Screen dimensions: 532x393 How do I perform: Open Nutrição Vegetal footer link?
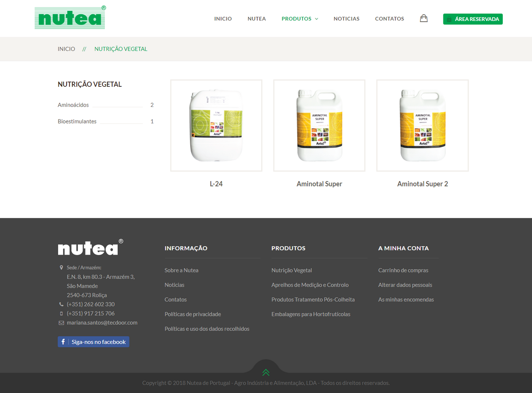click(x=291, y=270)
